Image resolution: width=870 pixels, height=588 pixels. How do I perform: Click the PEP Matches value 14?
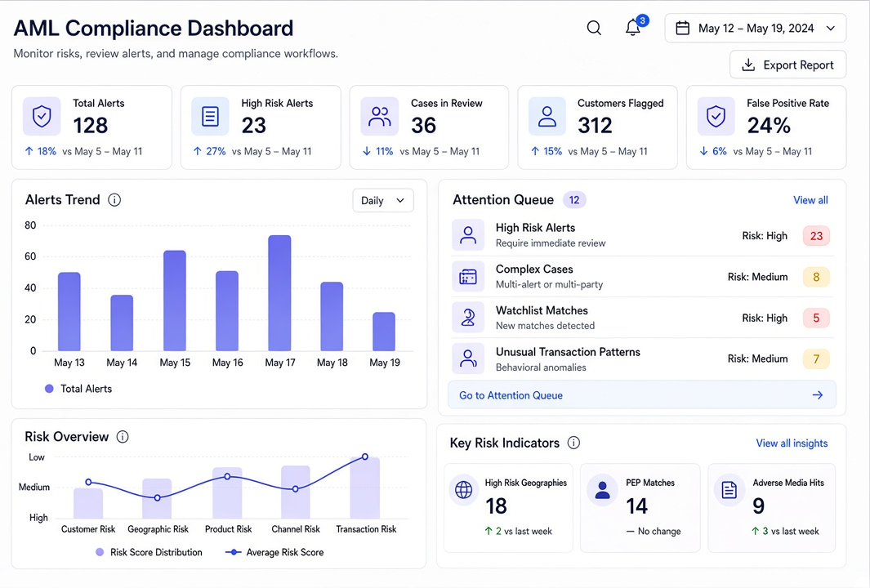pyautogui.click(x=637, y=506)
